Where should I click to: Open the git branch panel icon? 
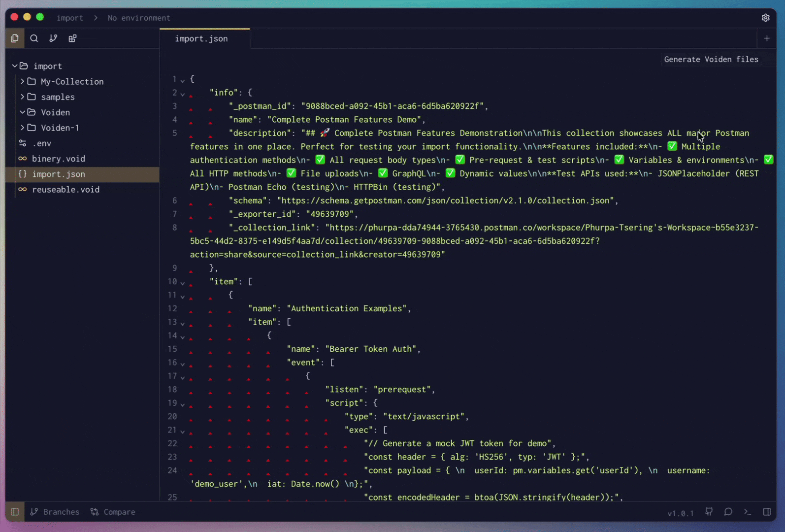(x=53, y=38)
